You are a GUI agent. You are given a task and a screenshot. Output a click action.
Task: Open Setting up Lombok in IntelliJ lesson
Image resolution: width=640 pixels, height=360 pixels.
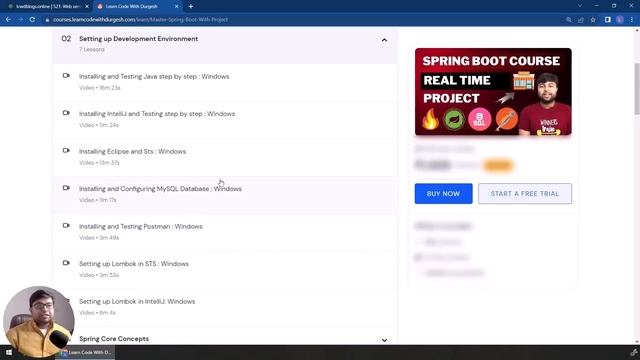[137, 302]
